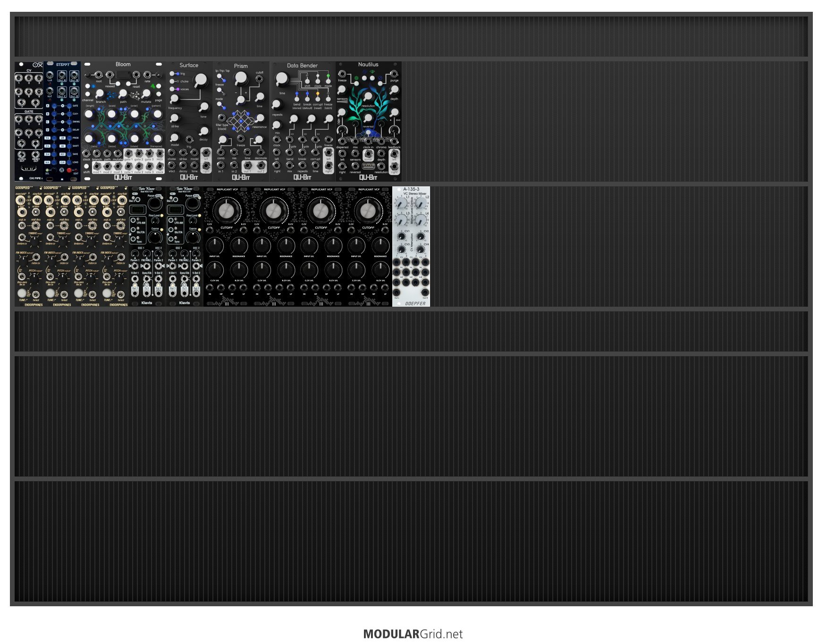The image size is (827, 644).
Task: Select the Steppy sequencer module
Action: [x=62, y=121]
